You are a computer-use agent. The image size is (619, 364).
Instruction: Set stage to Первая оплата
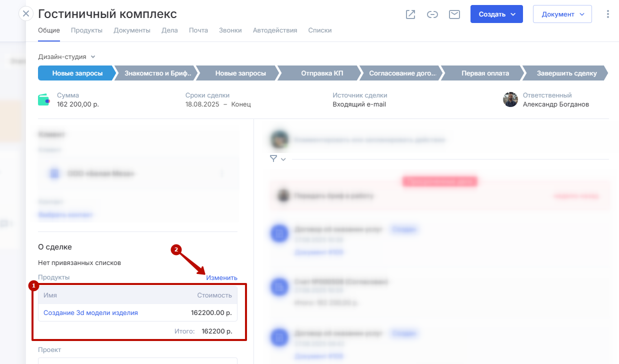click(484, 73)
